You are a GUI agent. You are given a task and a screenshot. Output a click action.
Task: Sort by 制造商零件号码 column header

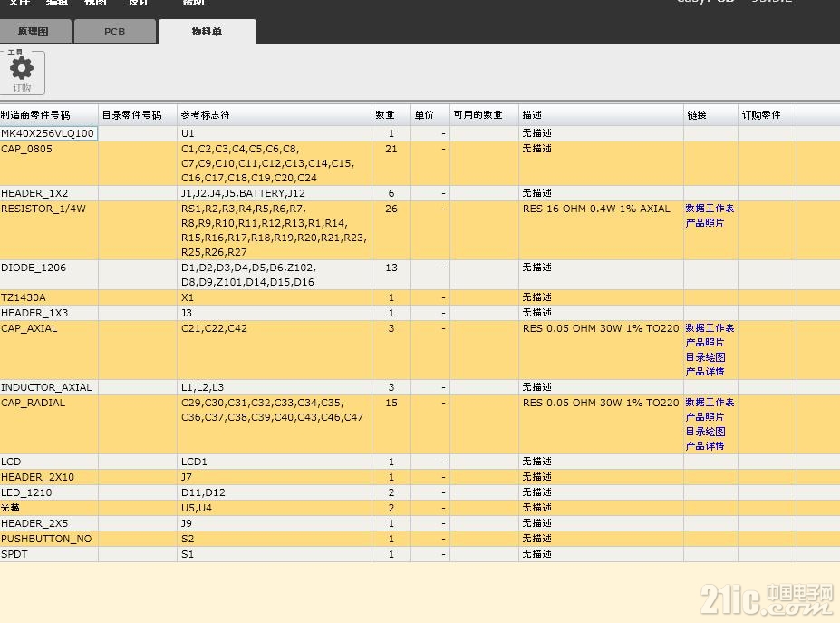tap(49, 115)
